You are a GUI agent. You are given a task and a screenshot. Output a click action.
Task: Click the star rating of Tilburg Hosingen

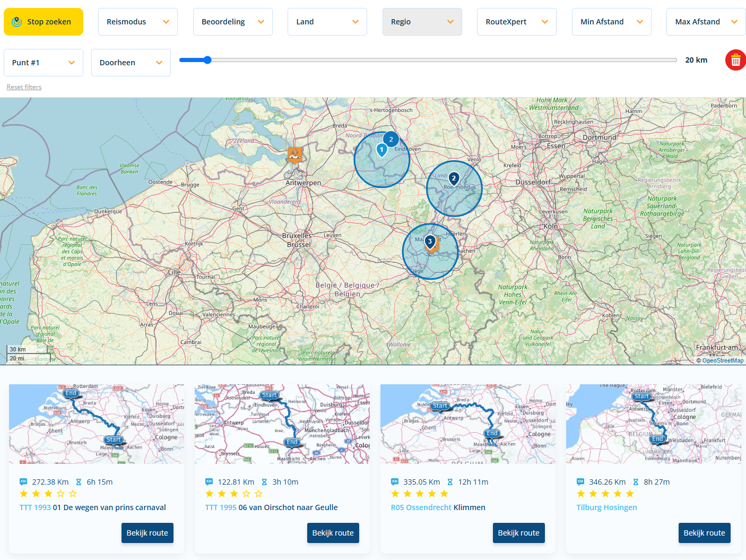click(605, 494)
